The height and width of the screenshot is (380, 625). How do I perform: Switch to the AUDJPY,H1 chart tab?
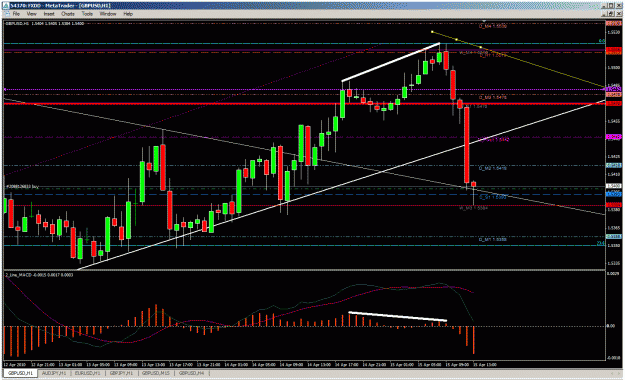tap(54, 373)
